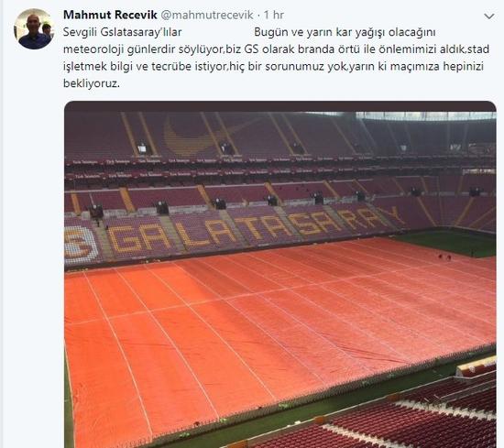This screenshot has width=504, height=448.
Task: Click the workers standing on the tarp
Action: (x=444, y=257)
